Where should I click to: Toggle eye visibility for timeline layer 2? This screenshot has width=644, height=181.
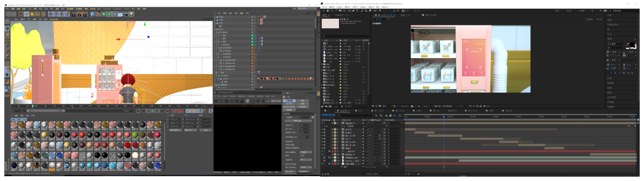tap(322, 129)
